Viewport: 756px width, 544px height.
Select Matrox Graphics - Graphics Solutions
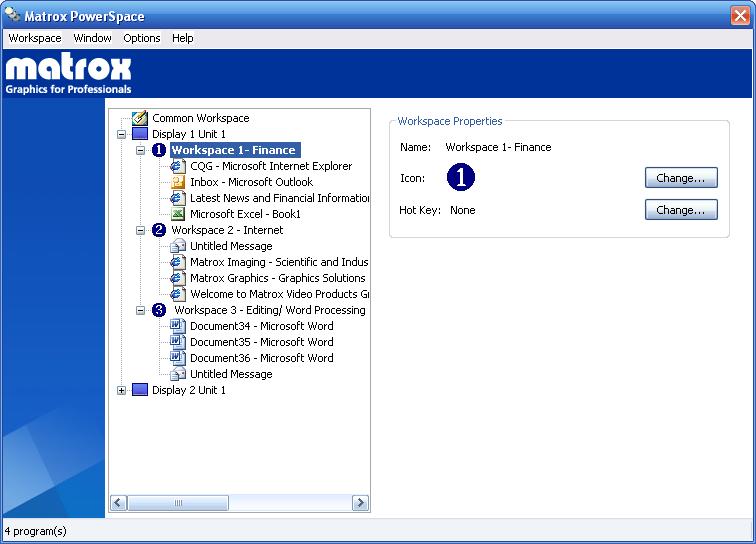[x=278, y=278]
